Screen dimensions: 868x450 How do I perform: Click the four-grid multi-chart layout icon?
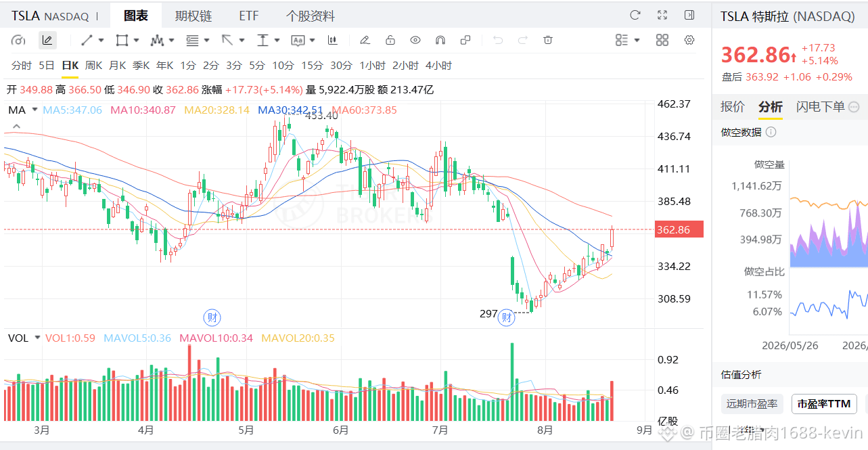tap(662, 41)
